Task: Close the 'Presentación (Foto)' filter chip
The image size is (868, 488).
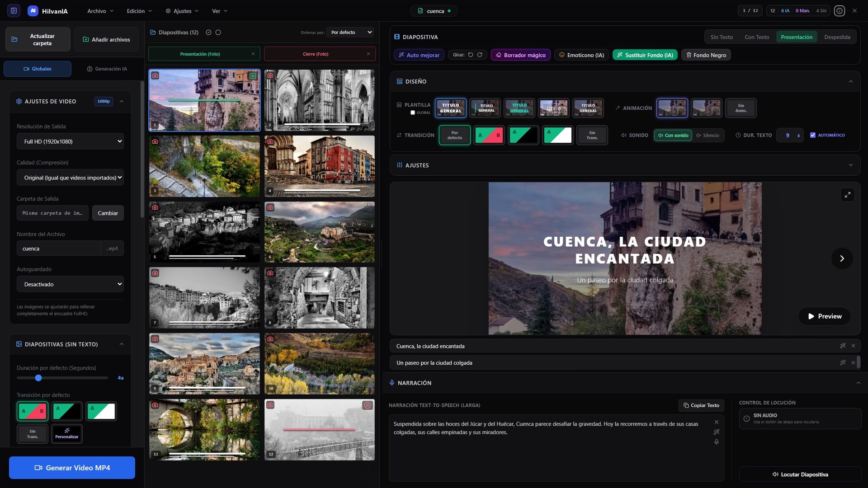Action: [x=253, y=54]
